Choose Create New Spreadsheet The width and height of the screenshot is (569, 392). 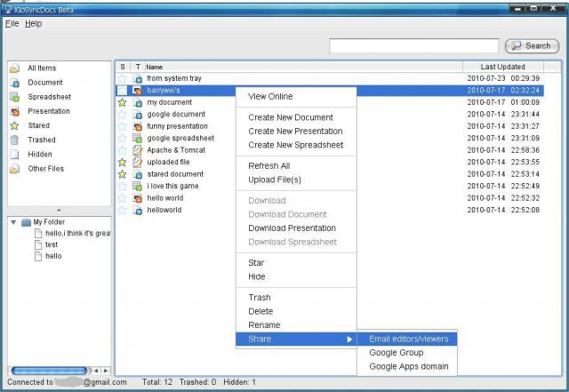tap(296, 145)
